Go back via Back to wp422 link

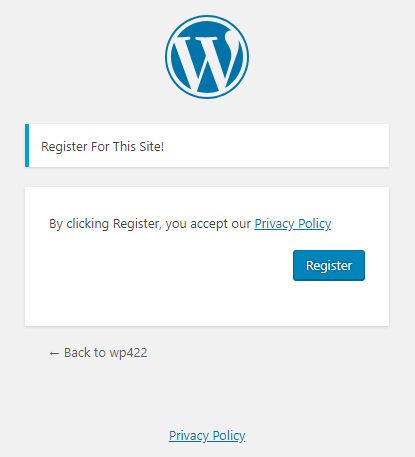tap(98, 353)
